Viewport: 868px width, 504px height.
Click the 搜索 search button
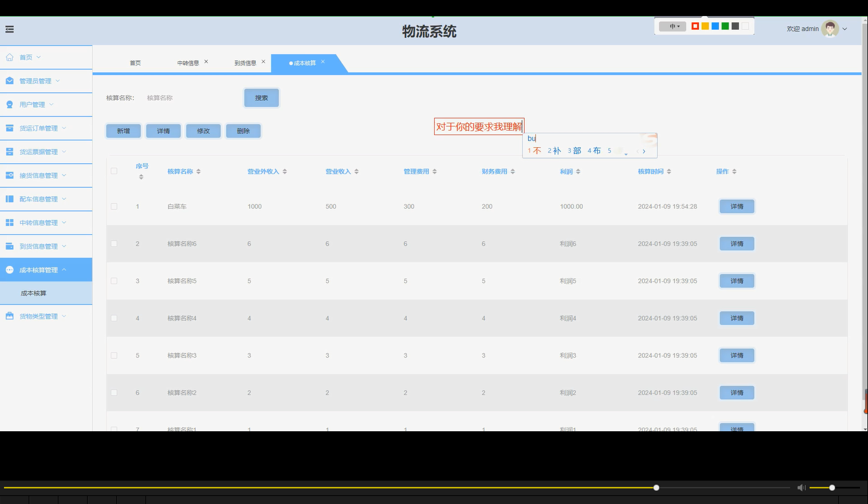261,97
